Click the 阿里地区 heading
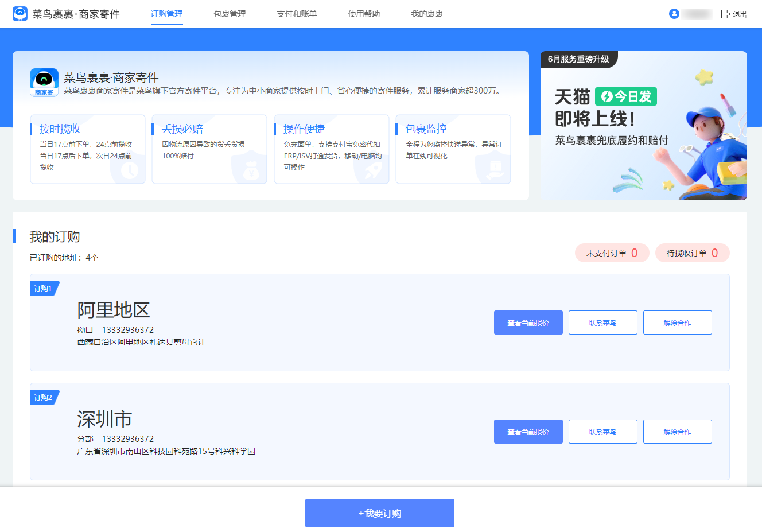 click(x=114, y=310)
